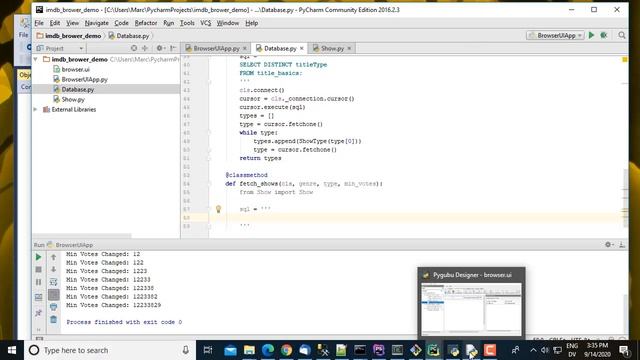Toggle scroll to end in Run console
The height and width of the screenshot is (360, 640).
[53, 295]
